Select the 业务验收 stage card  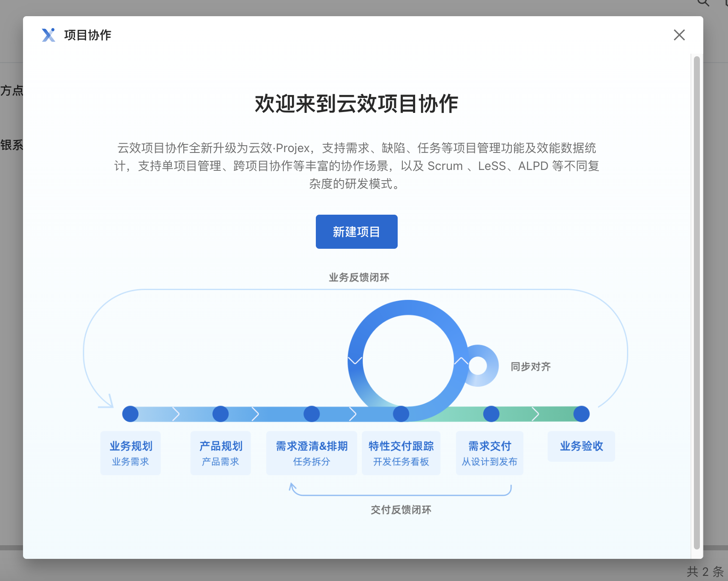pos(581,446)
